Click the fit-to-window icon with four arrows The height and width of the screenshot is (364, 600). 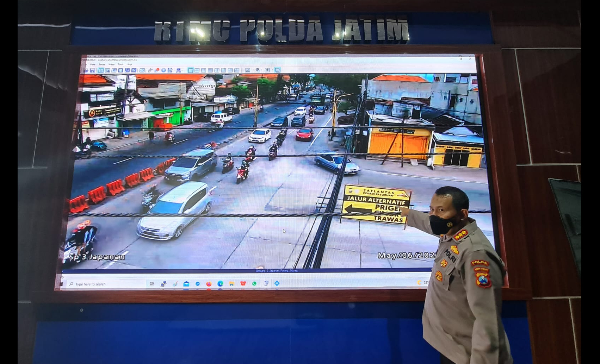[142, 70]
